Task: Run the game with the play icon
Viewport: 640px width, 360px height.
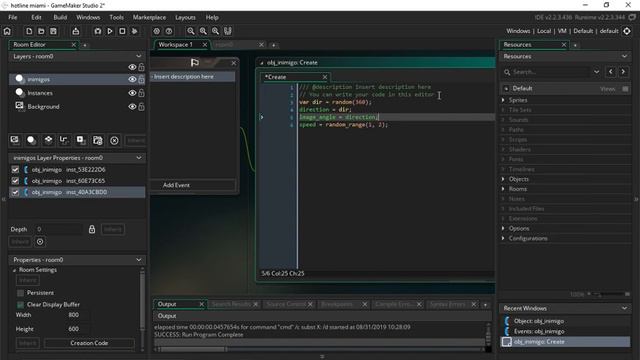Action: click(110, 31)
